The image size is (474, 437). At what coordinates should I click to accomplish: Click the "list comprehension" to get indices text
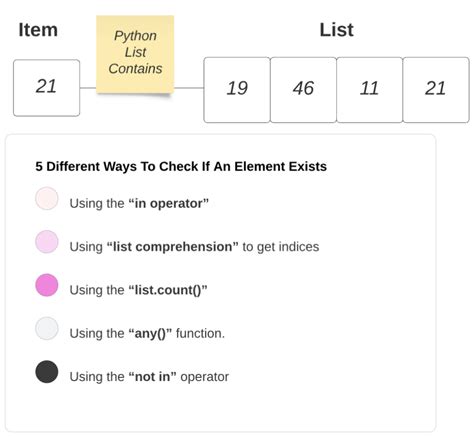pyautogui.click(x=194, y=247)
